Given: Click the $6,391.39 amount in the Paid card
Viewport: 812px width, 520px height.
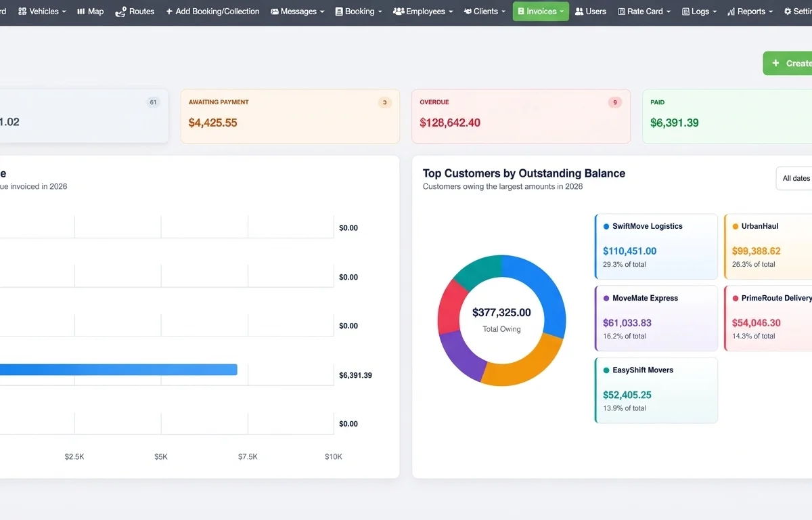Looking at the screenshot, I should pyautogui.click(x=675, y=123).
